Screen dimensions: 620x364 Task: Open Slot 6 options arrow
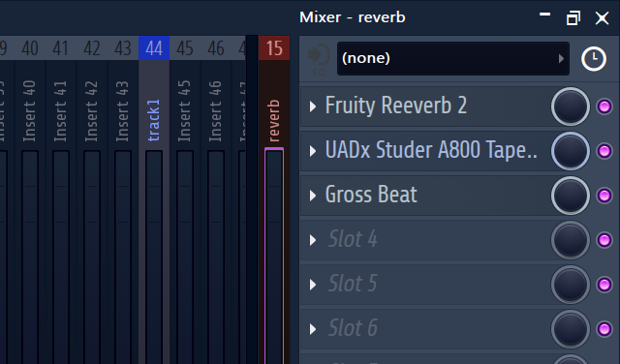313,329
